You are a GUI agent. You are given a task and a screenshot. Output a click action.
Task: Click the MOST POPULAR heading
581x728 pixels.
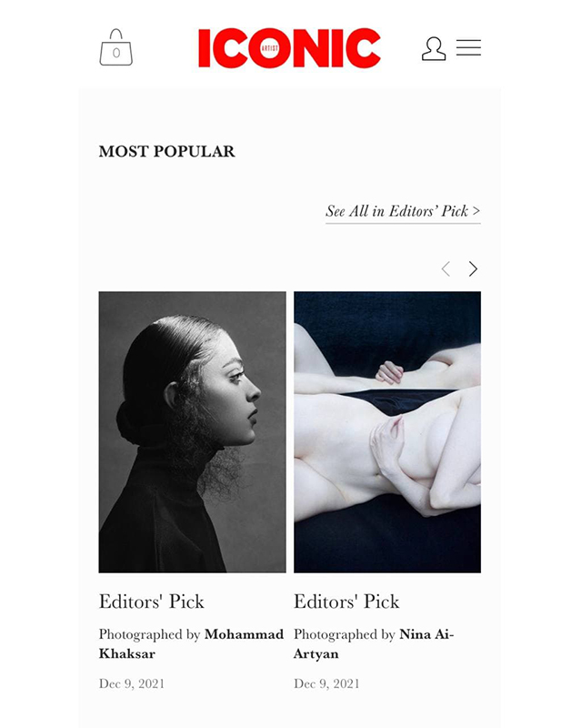pyautogui.click(x=167, y=151)
